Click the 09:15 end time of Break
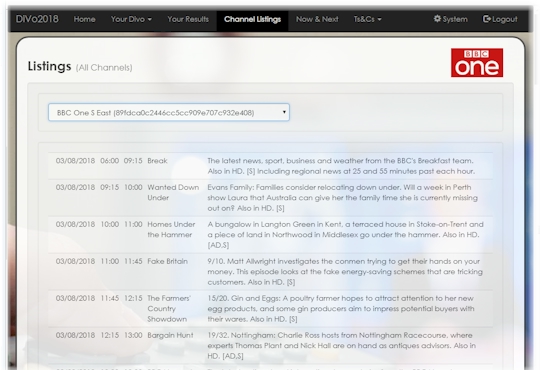This screenshot has height=370, width=540. (x=133, y=161)
